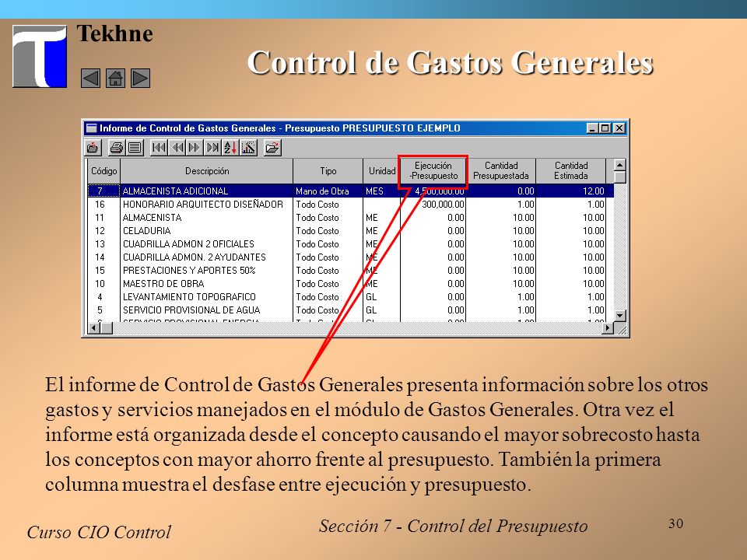Select the CELADURIA row

pyautogui.click(x=351, y=231)
